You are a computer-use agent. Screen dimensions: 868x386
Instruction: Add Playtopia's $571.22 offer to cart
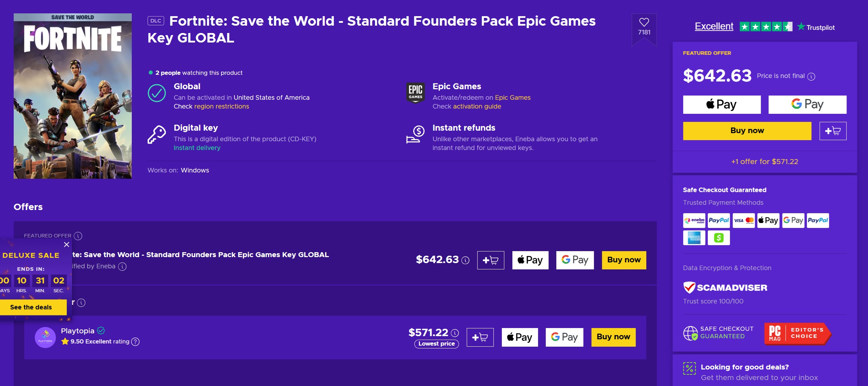[x=480, y=338]
